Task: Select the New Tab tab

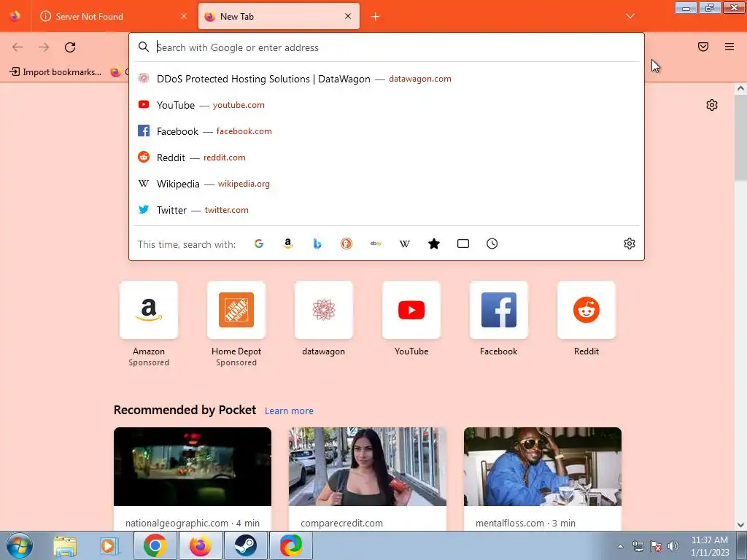Action: (x=279, y=17)
